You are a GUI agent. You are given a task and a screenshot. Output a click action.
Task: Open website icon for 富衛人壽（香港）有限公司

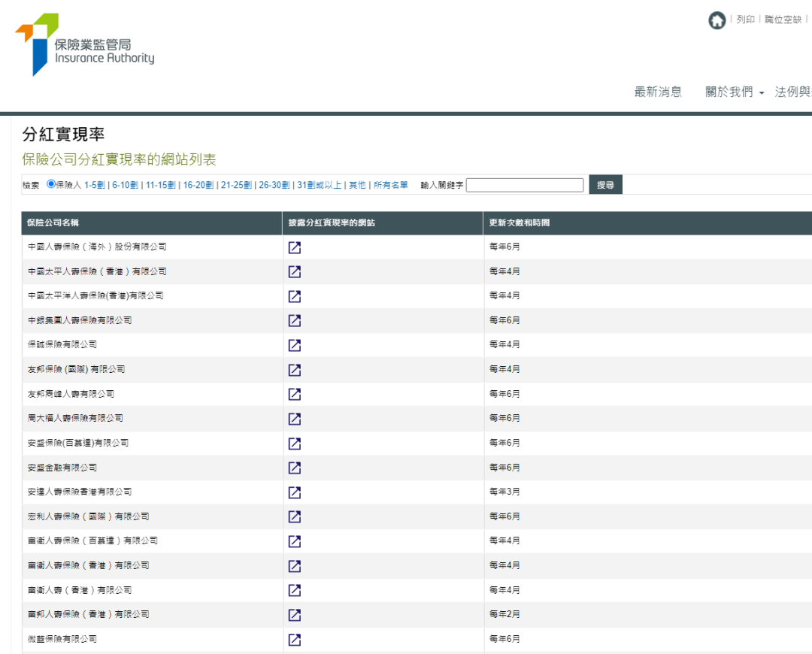click(295, 590)
